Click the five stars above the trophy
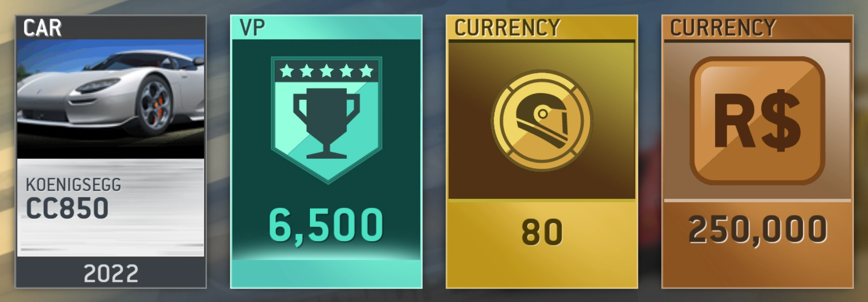 326,71
